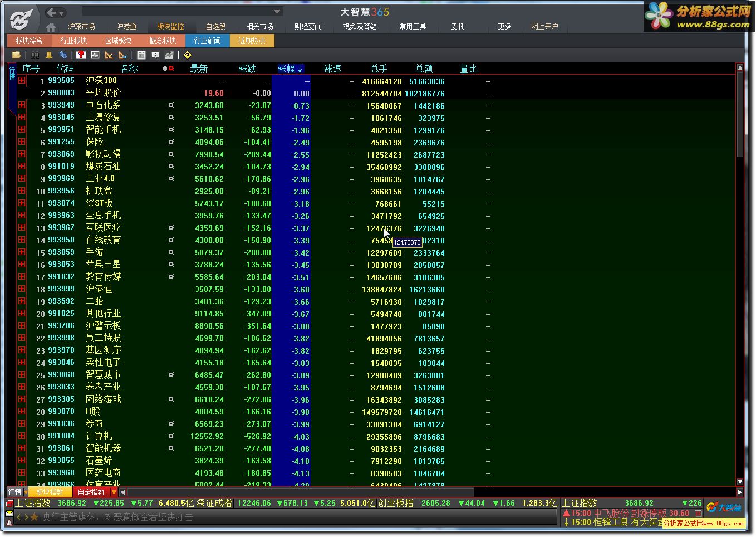Click the small bell icon at bottom left
The width and height of the screenshot is (756, 537).
(9, 522)
